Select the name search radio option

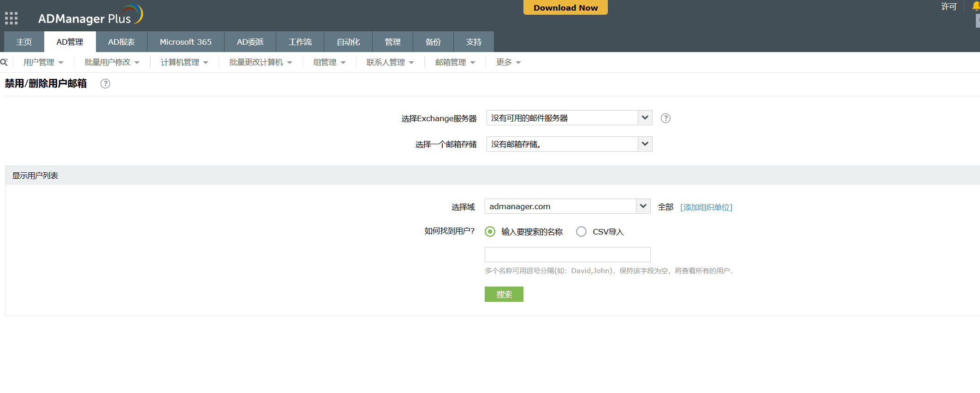[x=490, y=232]
